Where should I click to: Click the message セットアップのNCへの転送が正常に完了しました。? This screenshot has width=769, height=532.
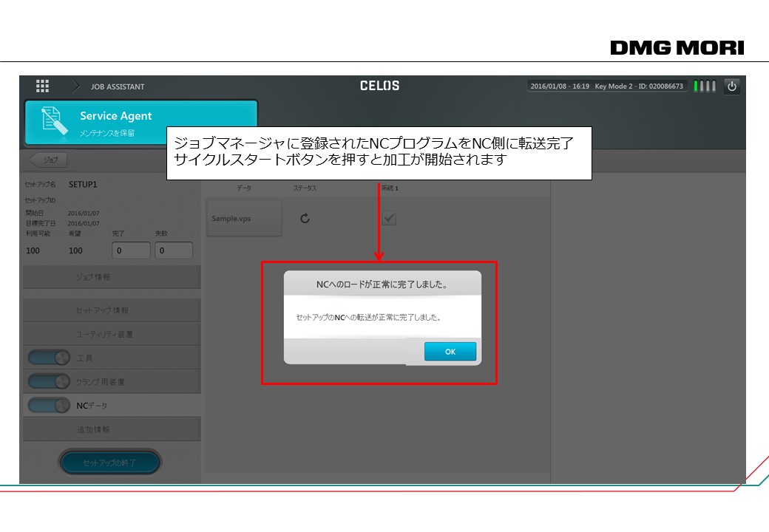[x=368, y=318]
